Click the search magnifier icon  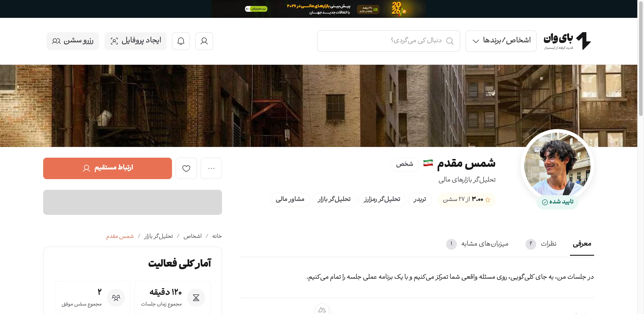click(450, 41)
